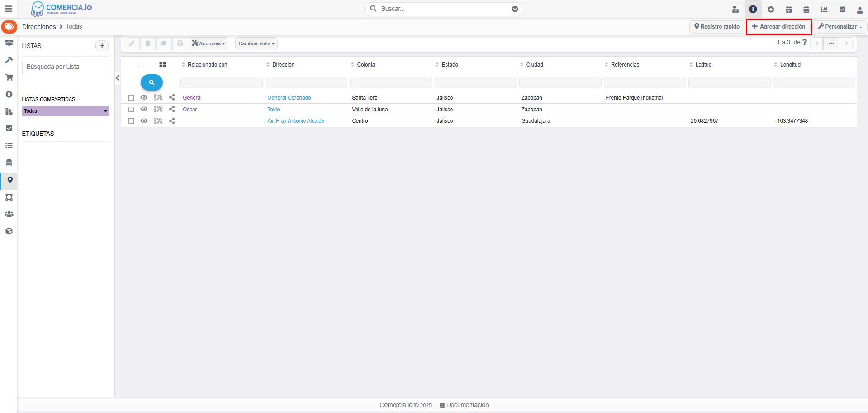The width and height of the screenshot is (868, 413).
Task: Open the user profile icon in top bar
Action: [859, 10]
